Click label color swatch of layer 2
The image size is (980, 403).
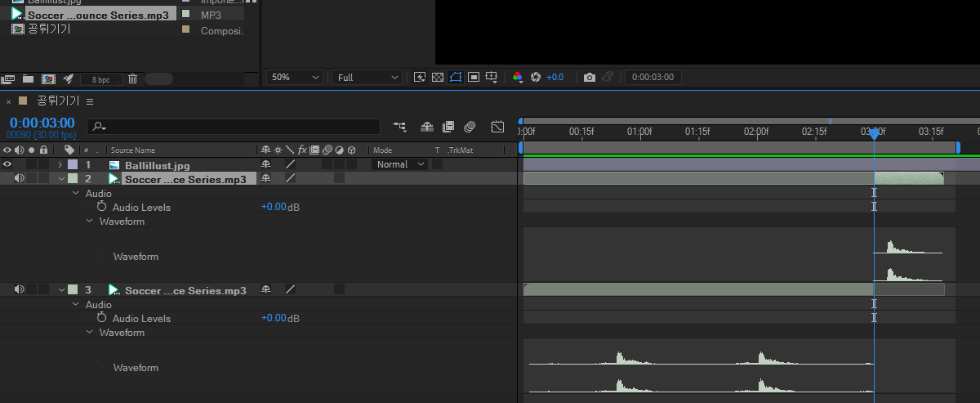[73, 178]
